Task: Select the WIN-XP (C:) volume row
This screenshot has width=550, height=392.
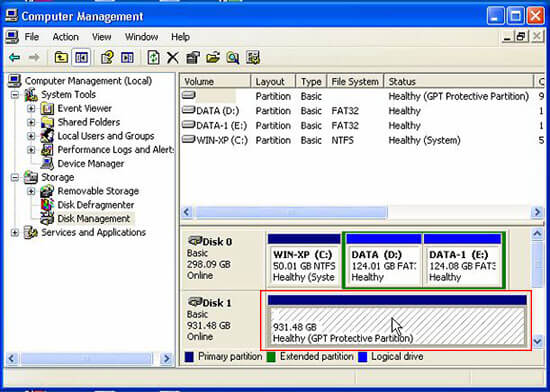Action: click(362, 141)
